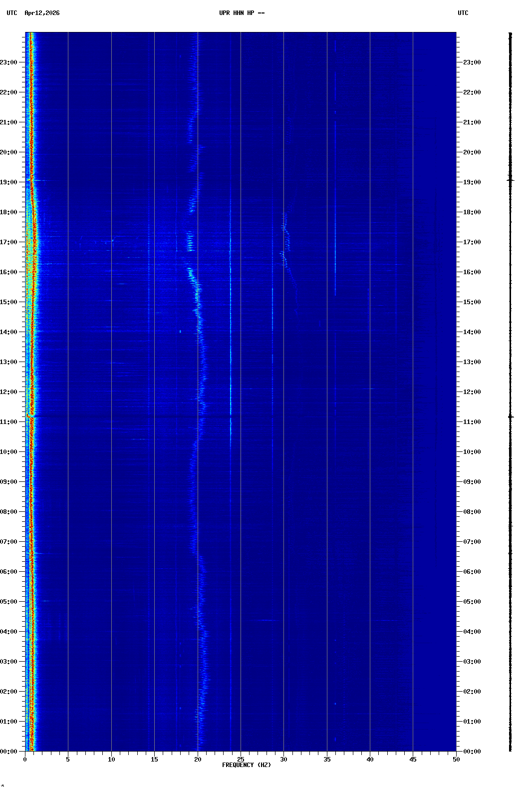Click the 08:00 label on left axis
Image resolution: width=532 pixels, height=791 pixels.
click(x=9, y=512)
